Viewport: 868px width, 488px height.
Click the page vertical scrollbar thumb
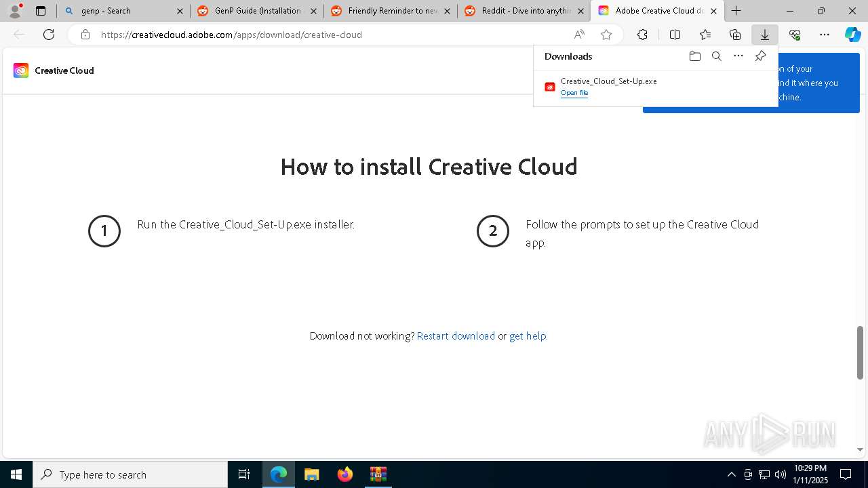pyautogui.click(x=860, y=352)
